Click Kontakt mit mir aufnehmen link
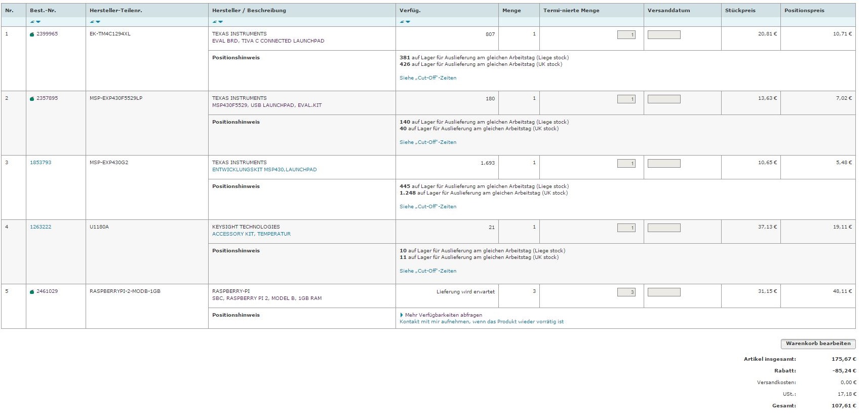Screen dimensions: 868x415 [x=482, y=322]
